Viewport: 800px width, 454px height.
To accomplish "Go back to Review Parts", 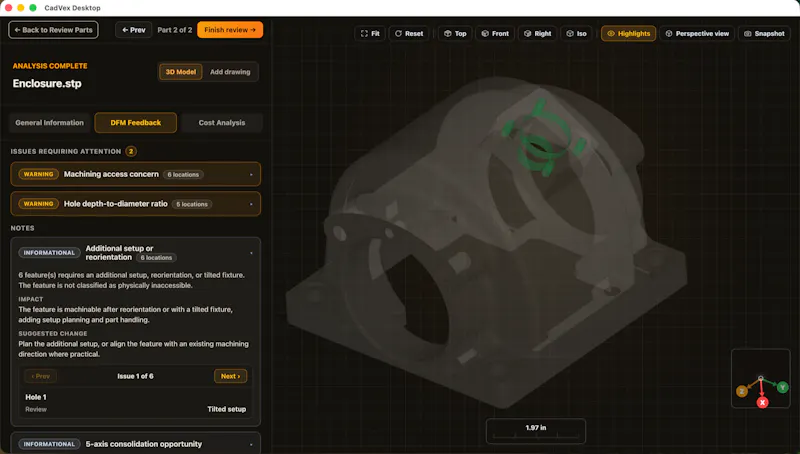I will pyautogui.click(x=53, y=30).
